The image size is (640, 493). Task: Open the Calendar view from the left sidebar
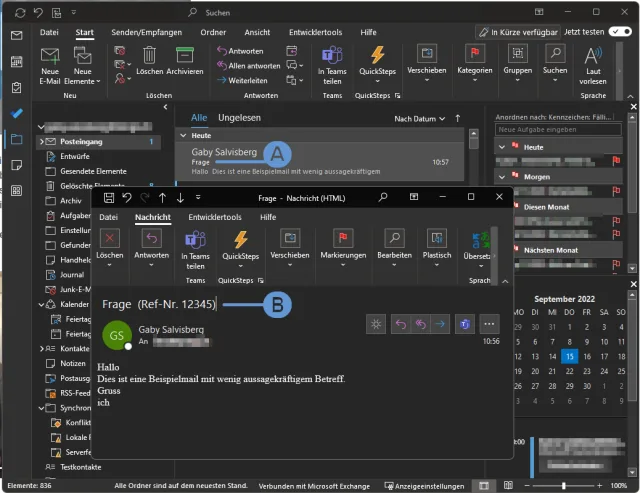point(16,61)
